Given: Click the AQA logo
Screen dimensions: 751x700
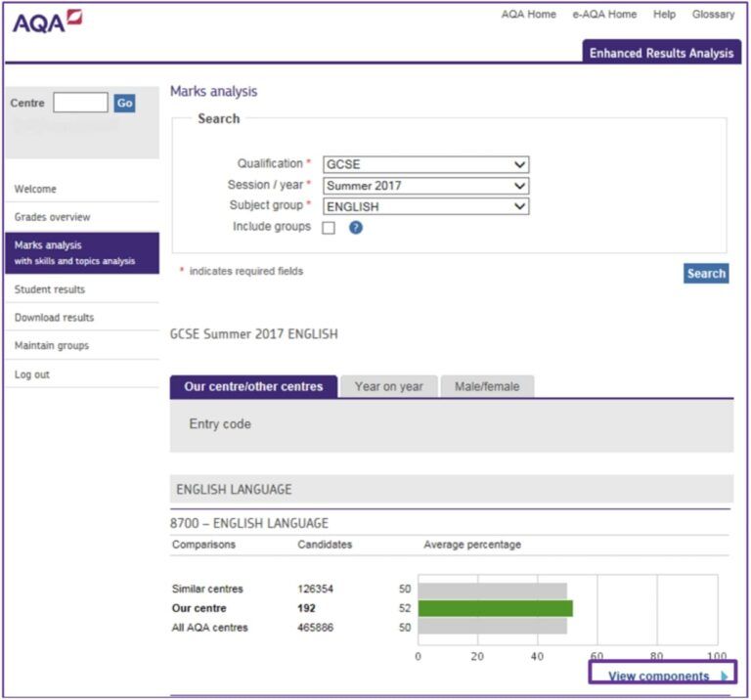Looking at the screenshot, I should click(x=46, y=21).
